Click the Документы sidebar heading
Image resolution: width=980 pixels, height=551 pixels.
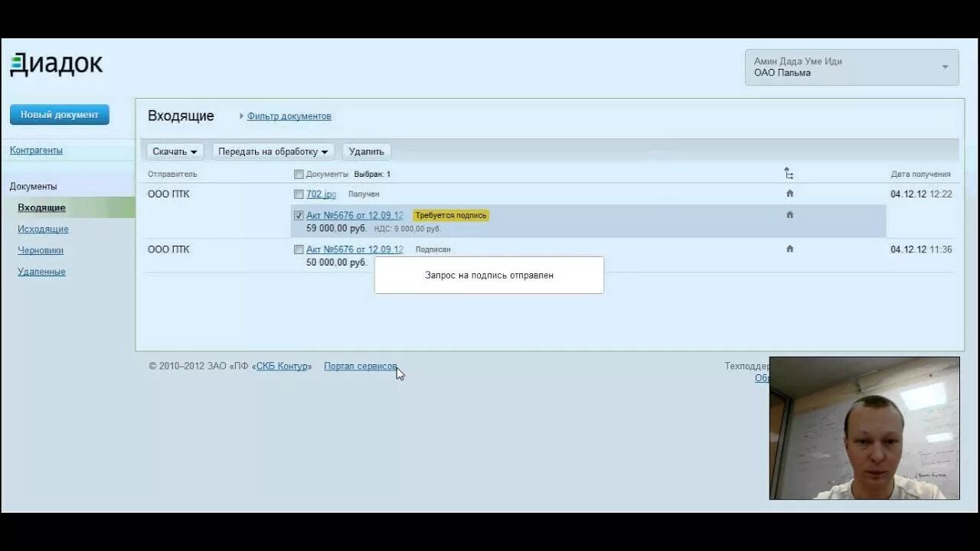(34, 186)
